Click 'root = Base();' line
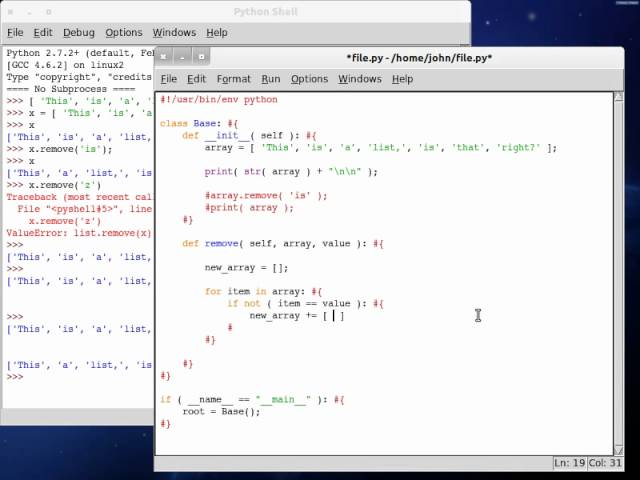640x480 pixels. pos(221,411)
